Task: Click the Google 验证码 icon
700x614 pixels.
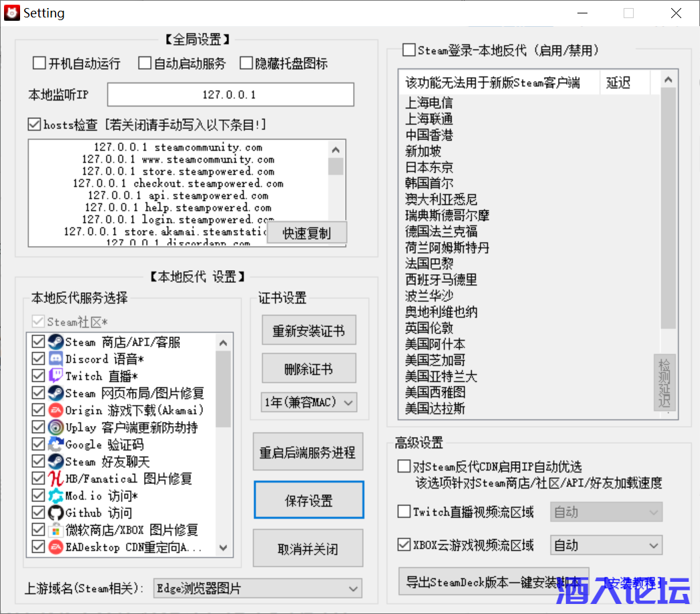Action: tap(56, 444)
